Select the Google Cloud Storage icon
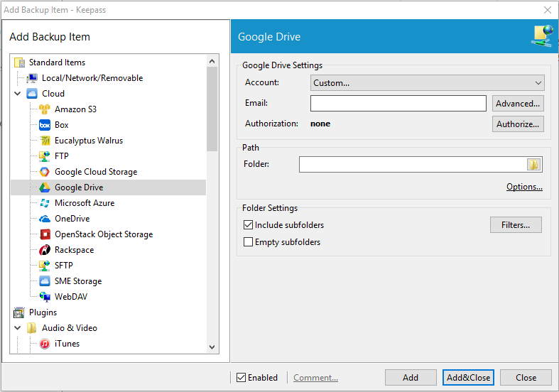Viewport: 559px width, 392px height. [x=45, y=172]
